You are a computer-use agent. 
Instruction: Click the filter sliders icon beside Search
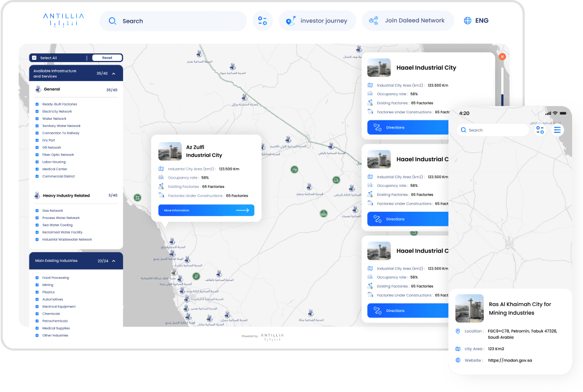[x=262, y=21]
